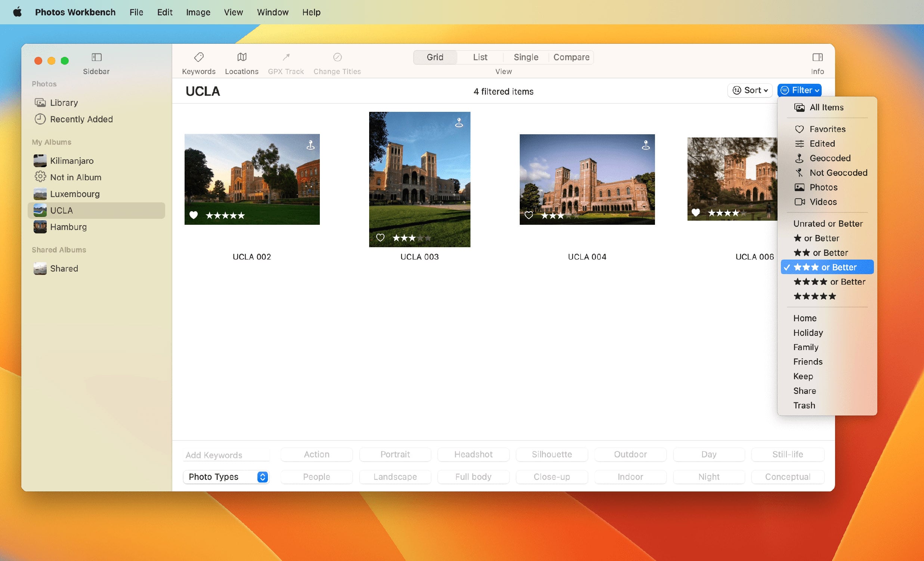Unfavorite the UCLA 002 photo heart

click(x=194, y=215)
